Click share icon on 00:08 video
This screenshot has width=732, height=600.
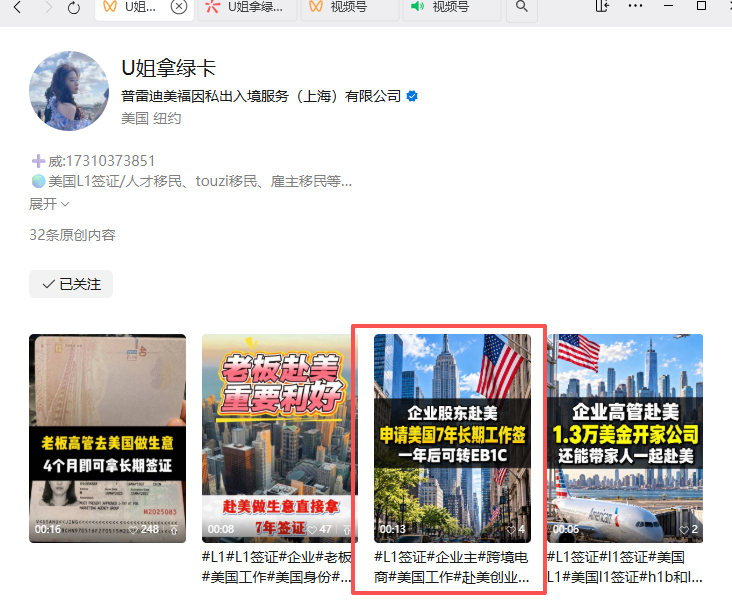347,530
